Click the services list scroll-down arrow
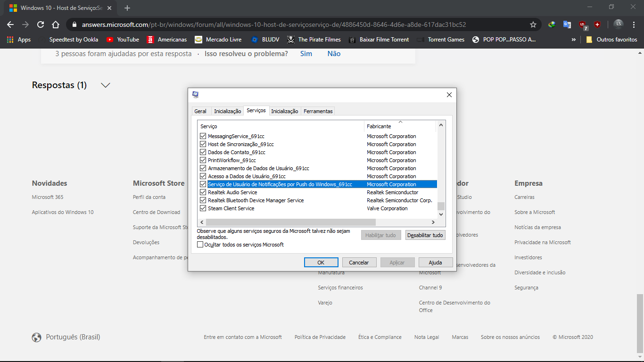Screen dimensions: 644x362 pos(441,214)
